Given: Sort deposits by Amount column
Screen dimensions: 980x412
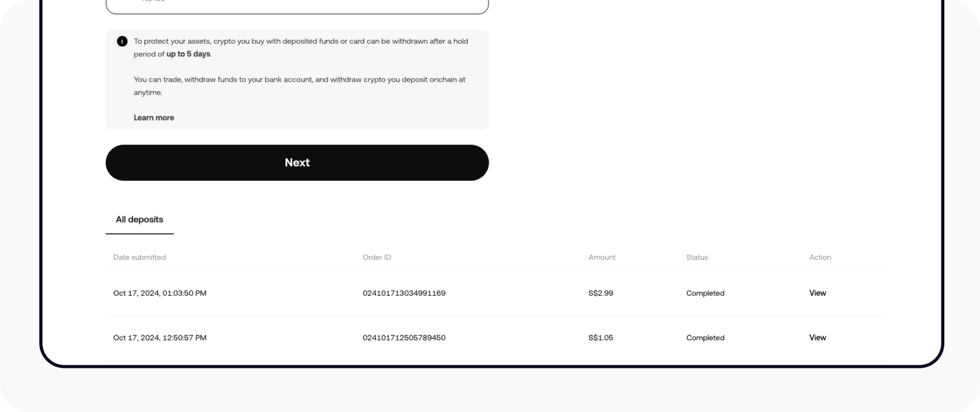Looking at the screenshot, I should [601, 257].
